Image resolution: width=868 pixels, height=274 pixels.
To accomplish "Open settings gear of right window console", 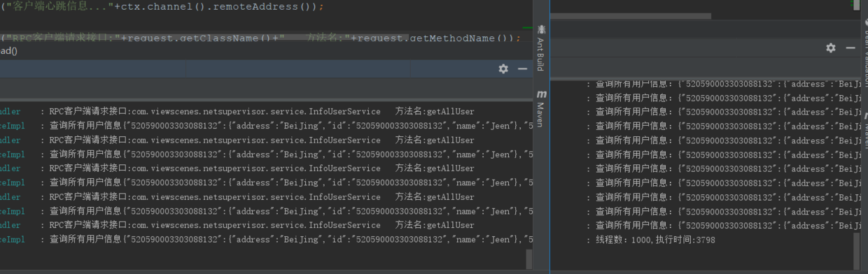I will (831, 48).
